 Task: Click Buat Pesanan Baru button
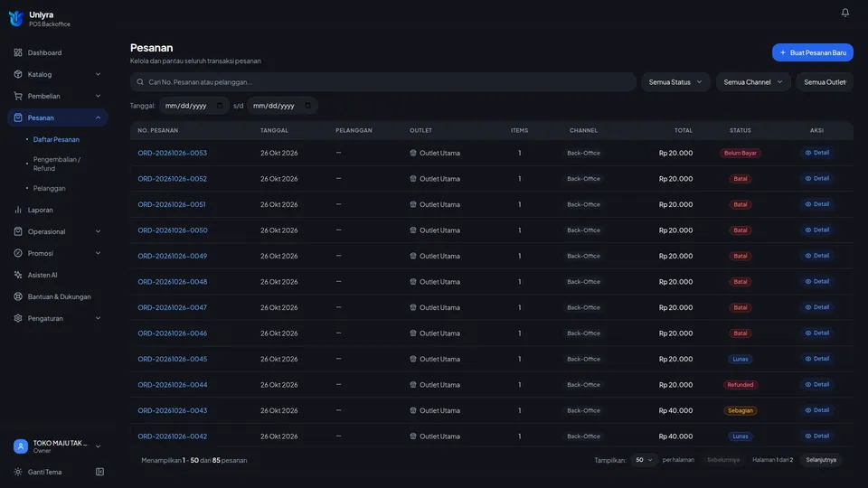(x=813, y=52)
